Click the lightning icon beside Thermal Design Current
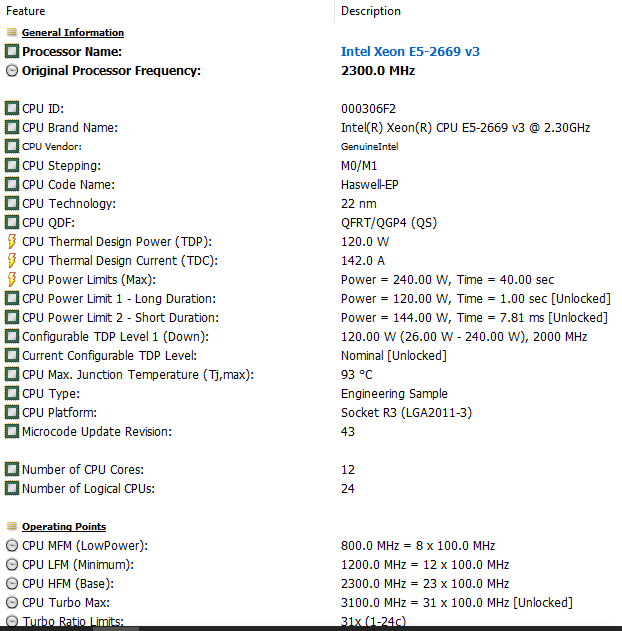622x631 pixels. coord(12,260)
